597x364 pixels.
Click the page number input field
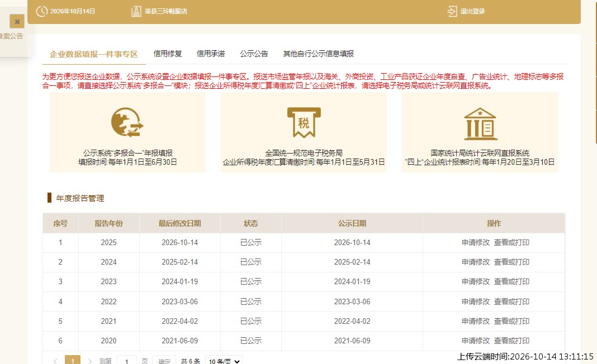click(x=126, y=361)
